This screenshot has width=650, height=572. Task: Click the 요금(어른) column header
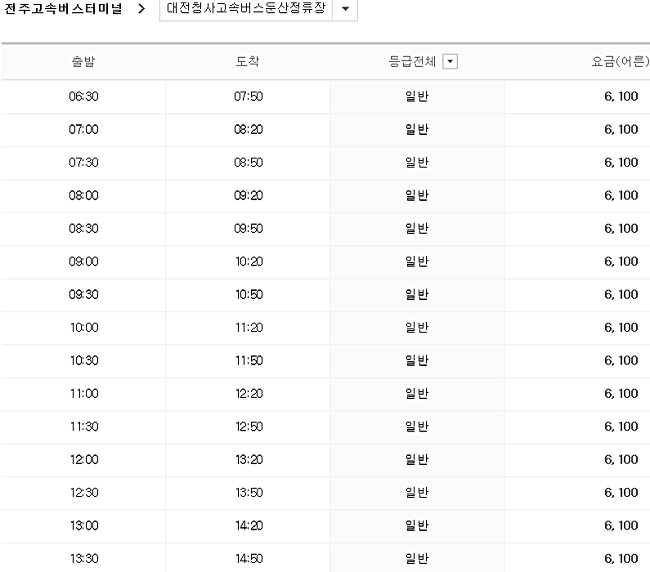[620, 61]
